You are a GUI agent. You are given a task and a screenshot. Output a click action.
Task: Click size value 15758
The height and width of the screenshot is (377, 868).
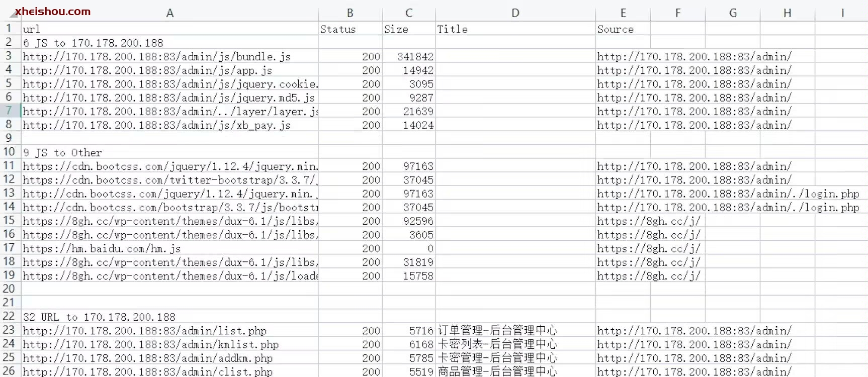tap(409, 275)
